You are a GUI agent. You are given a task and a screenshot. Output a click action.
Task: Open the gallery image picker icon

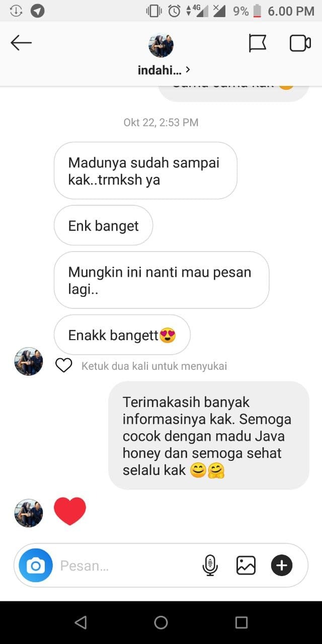pos(246,566)
